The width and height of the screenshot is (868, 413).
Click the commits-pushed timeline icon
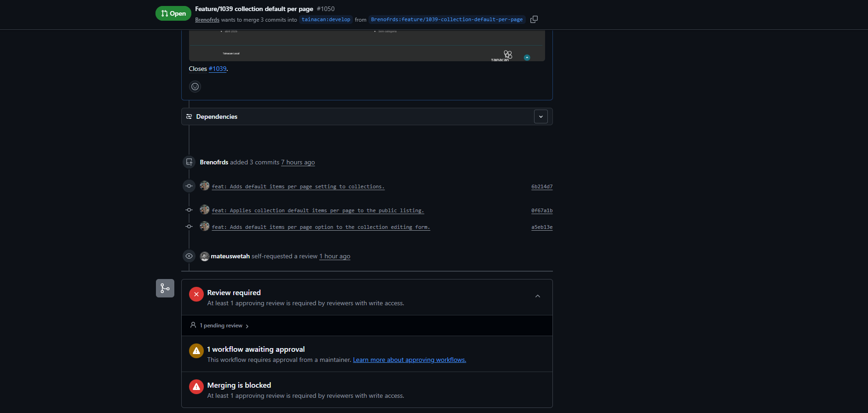(x=189, y=162)
